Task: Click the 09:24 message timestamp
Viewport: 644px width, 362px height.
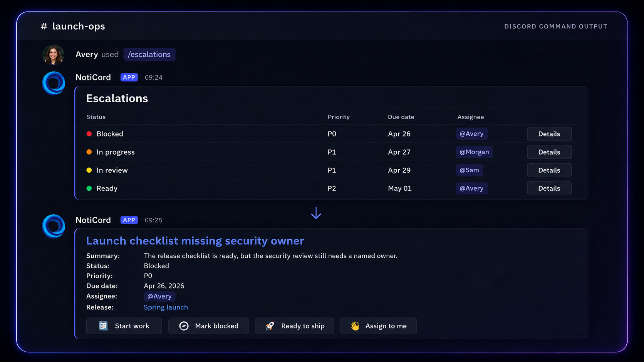Action: click(x=154, y=77)
